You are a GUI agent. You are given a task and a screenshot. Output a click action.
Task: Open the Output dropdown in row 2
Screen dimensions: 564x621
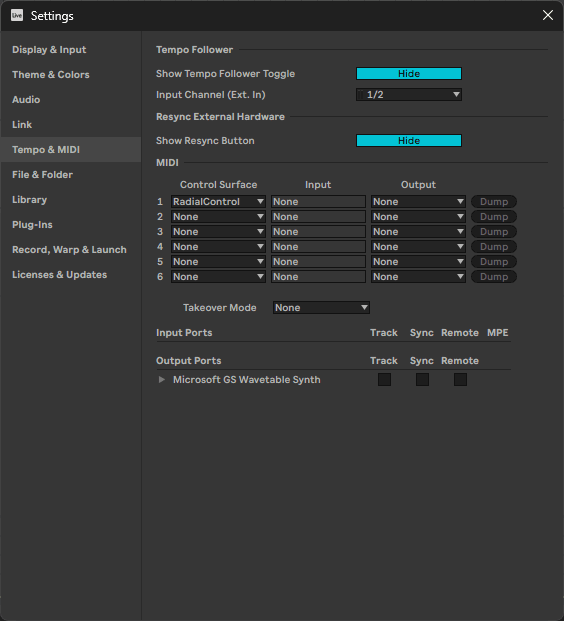(418, 217)
